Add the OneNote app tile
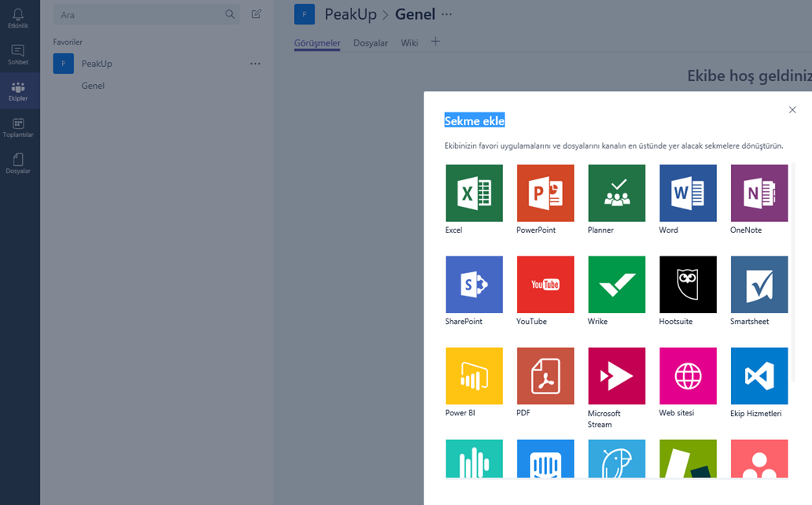The image size is (812, 505). (759, 193)
